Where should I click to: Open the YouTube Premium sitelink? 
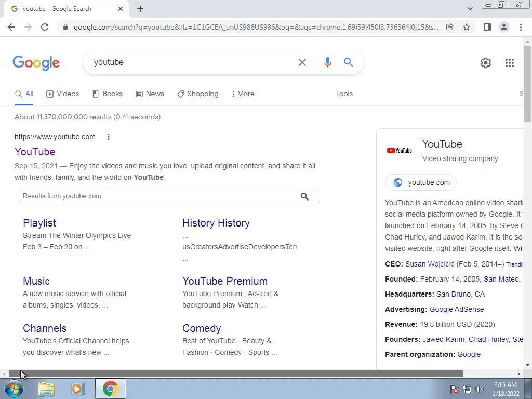pyautogui.click(x=224, y=281)
